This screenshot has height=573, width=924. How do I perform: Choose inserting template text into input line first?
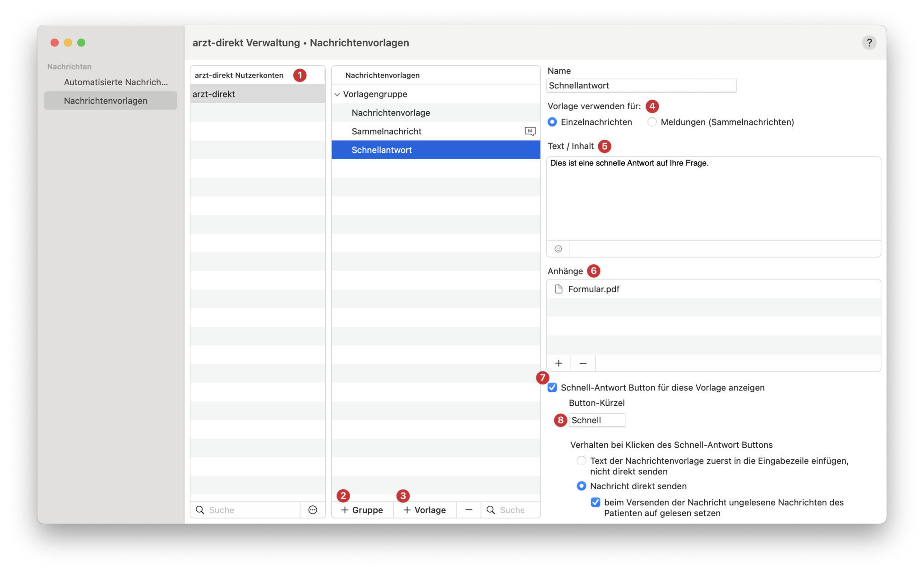581,461
